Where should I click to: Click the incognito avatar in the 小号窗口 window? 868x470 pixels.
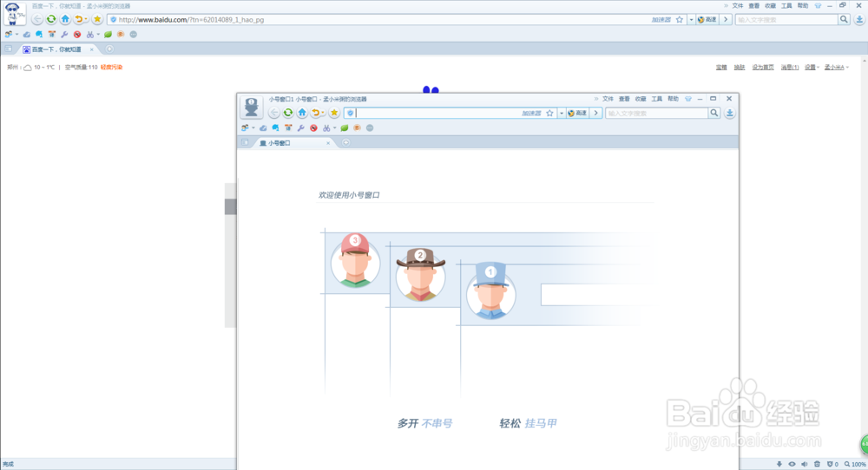252,108
